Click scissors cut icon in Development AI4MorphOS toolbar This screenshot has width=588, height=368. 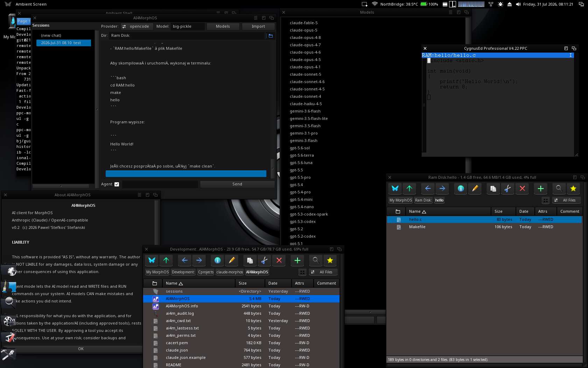264,260
